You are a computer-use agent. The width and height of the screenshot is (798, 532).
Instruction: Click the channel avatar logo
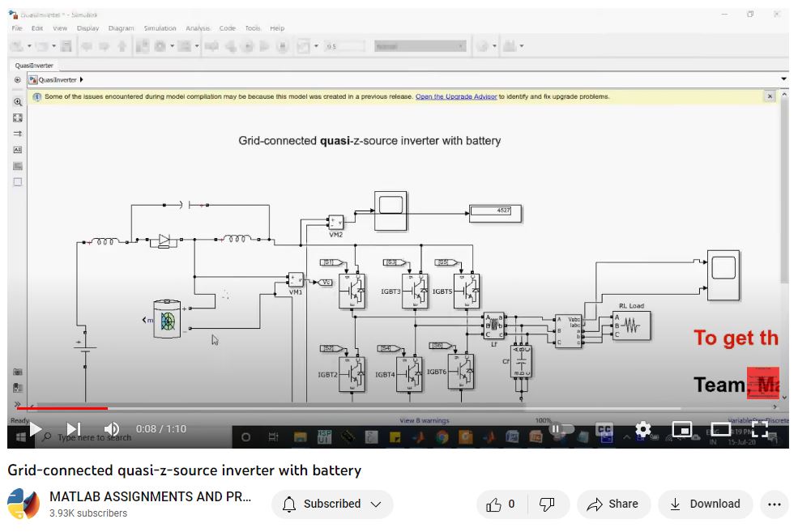pos(23,504)
